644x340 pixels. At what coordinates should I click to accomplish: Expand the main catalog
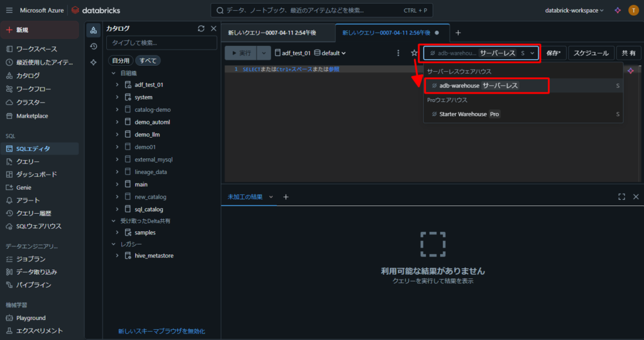(118, 184)
